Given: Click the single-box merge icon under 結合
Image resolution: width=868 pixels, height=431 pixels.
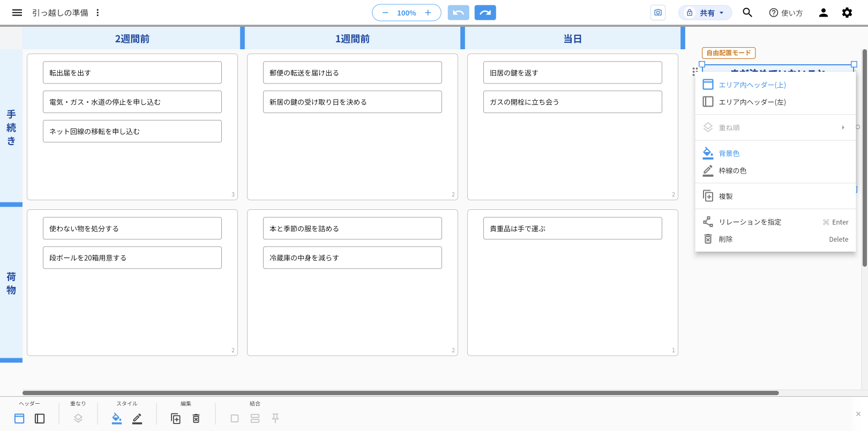Looking at the screenshot, I should point(235,419).
